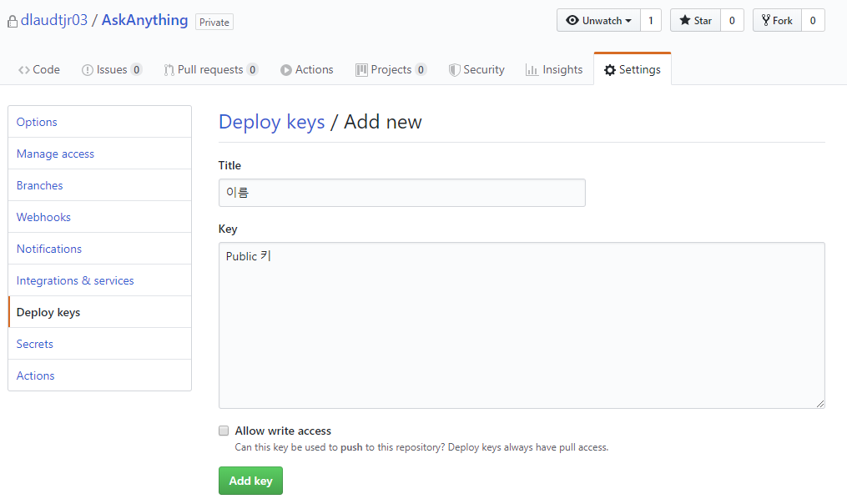Open Branches settings in sidebar
This screenshot has width=847, height=504.
pyautogui.click(x=100, y=185)
